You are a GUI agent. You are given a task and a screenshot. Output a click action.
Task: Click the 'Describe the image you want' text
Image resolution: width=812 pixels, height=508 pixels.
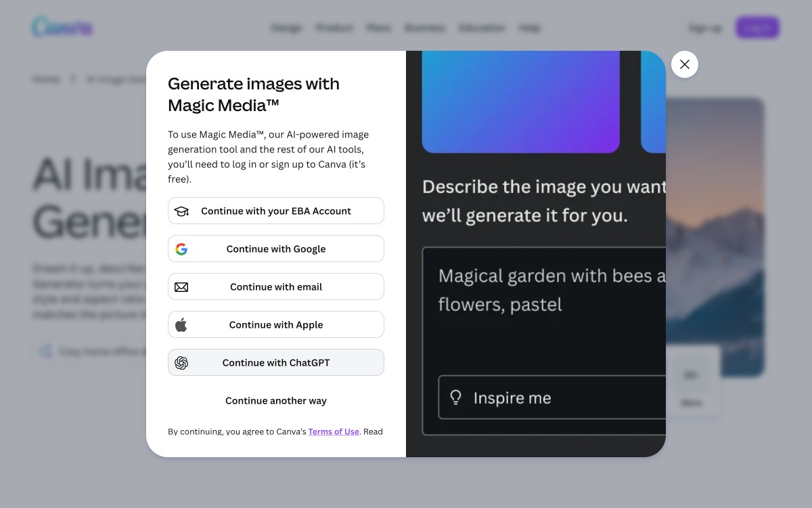click(x=544, y=187)
